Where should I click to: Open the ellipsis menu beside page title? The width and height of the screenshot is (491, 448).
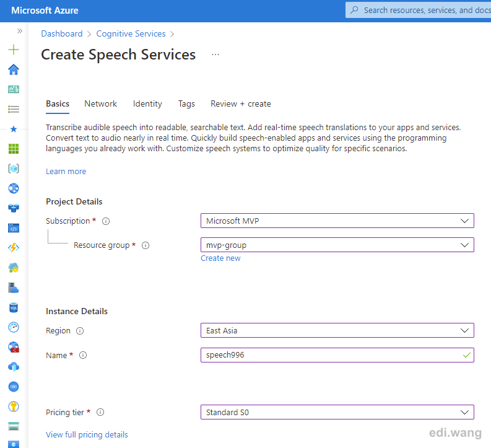pos(215,55)
